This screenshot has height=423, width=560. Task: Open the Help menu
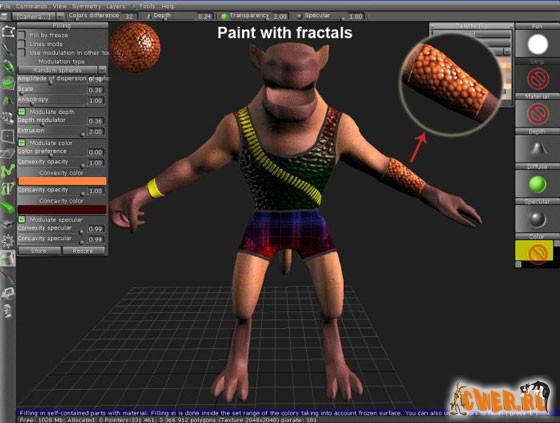click(x=168, y=6)
